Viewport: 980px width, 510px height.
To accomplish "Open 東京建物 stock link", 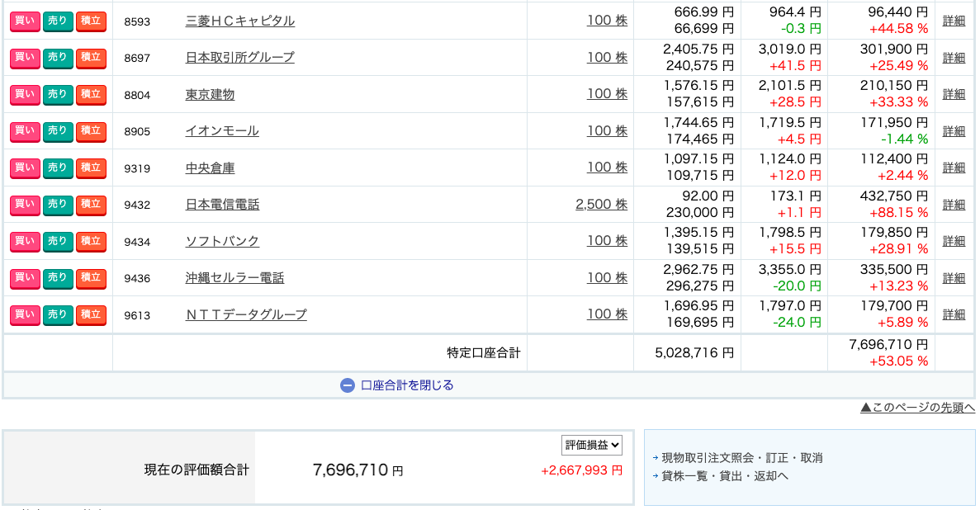I will tap(210, 94).
